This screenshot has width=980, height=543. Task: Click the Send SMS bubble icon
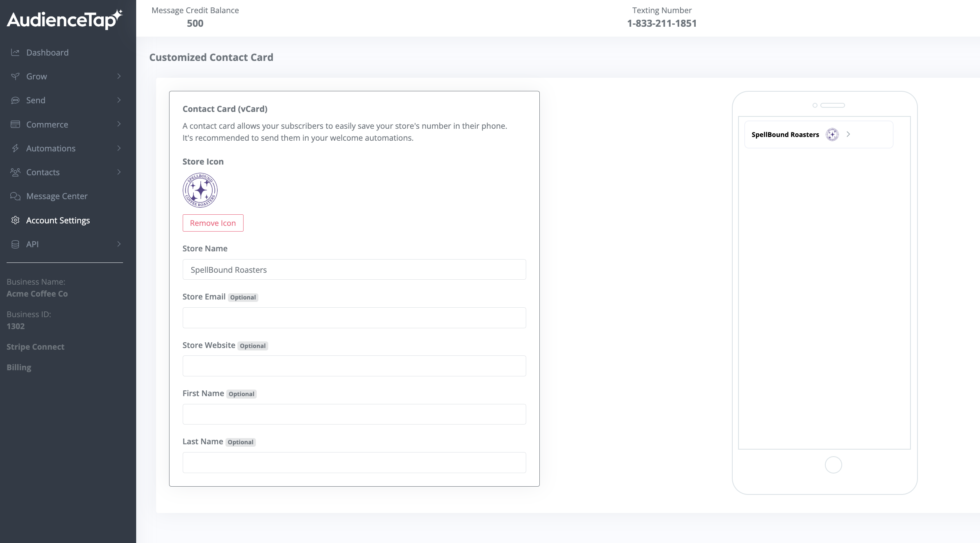tap(15, 100)
